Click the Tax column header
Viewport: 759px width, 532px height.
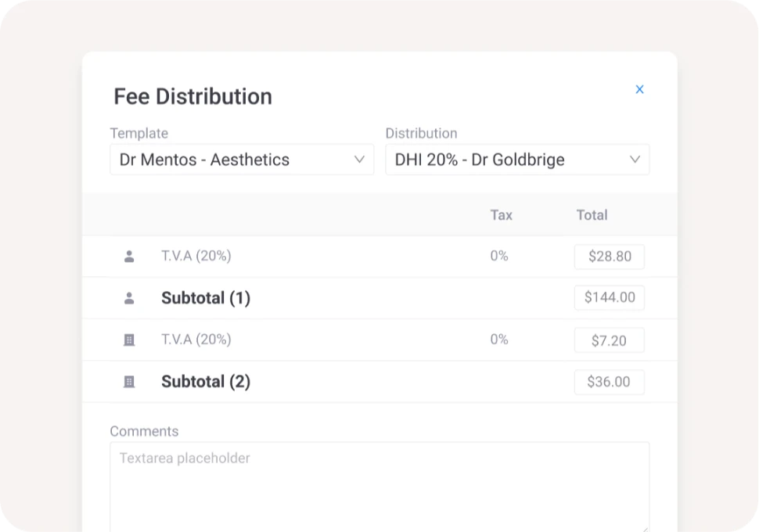click(501, 215)
